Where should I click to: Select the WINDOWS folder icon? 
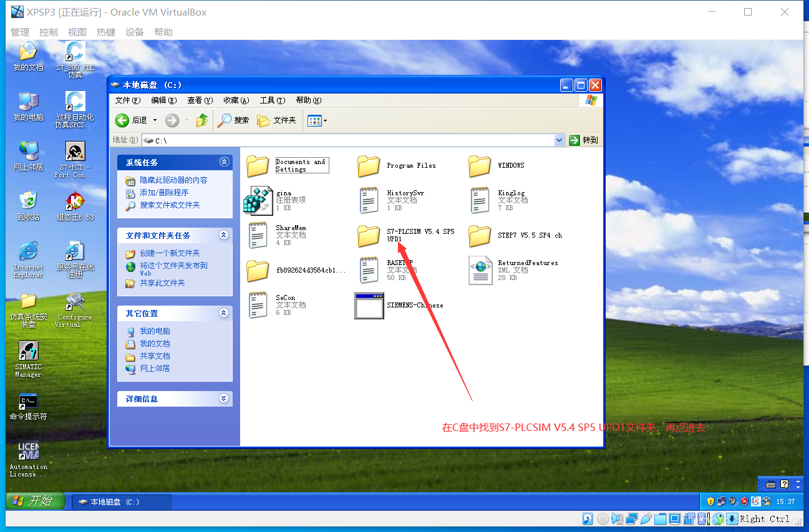[x=480, y=166]
